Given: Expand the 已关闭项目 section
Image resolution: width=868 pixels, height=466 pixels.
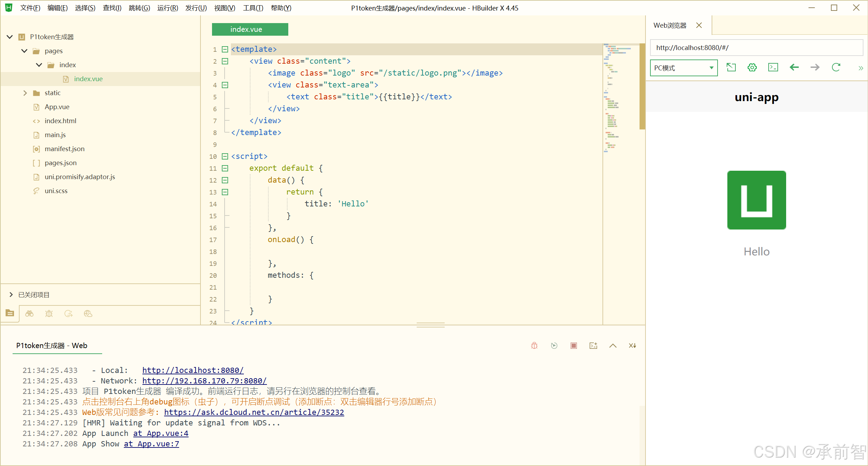Looking at the screenshot, I should click(x=11, y=295).
